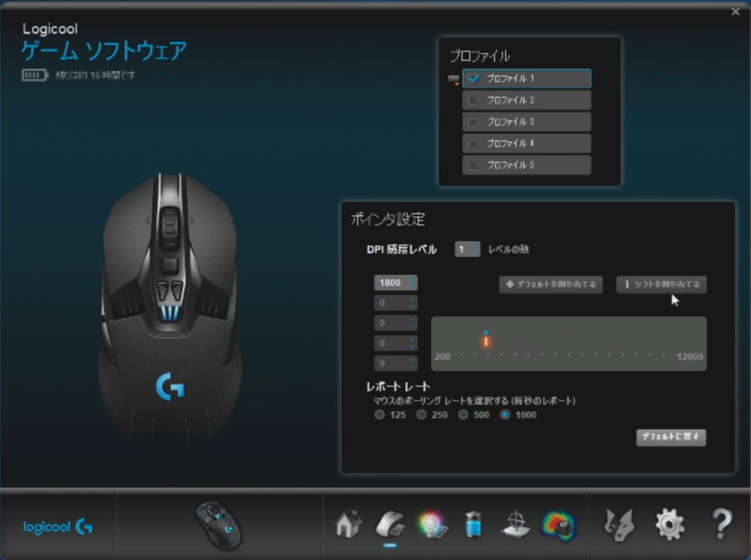Click the ポインタ設定 heading
Screen dimensions: 751x560
(388, 220)
